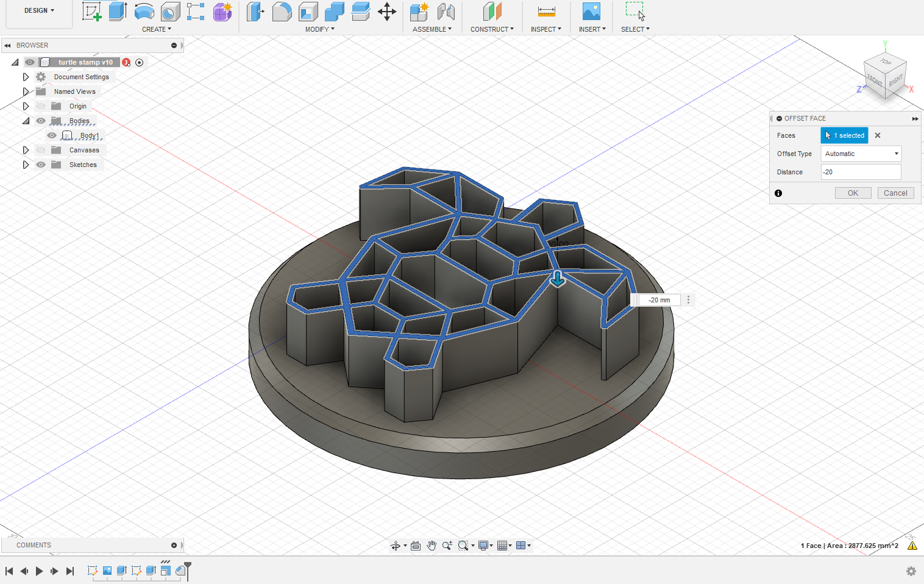Open the CONSTRUCT menu
Viewport: 924px width, 584px height.
pos(491,29)
